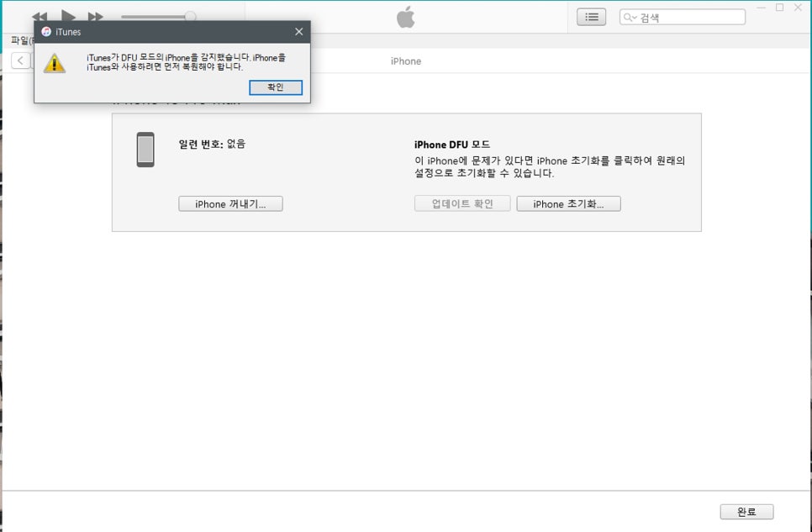Minimize the iTunes main window

pyautogui.click(x=761, y=8)
